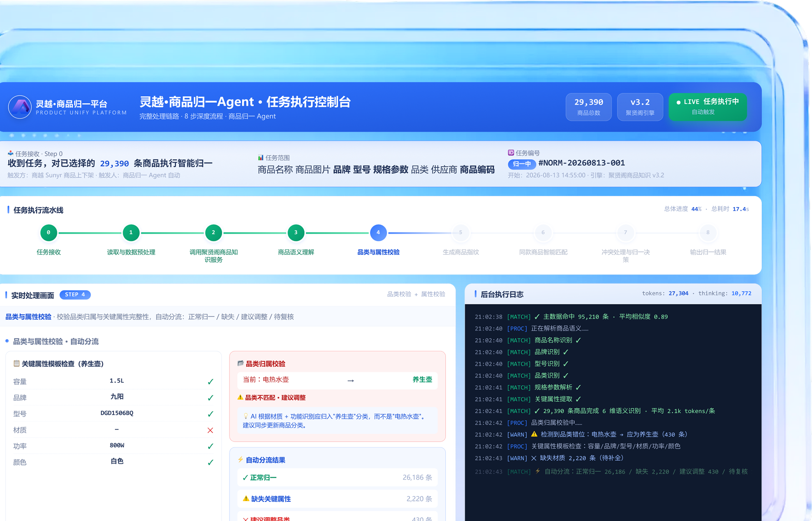Click the 归一中 status badge

(x=521, y=164)
